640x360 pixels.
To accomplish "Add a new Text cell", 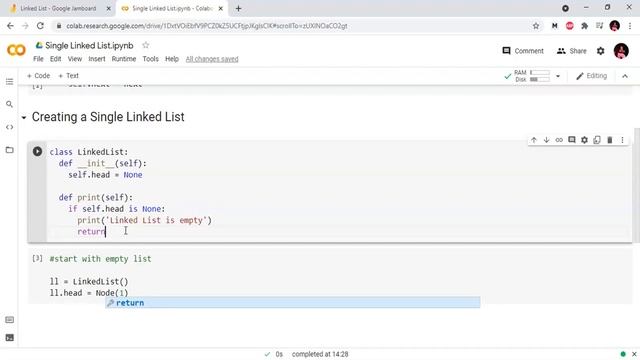I will 68,76.
